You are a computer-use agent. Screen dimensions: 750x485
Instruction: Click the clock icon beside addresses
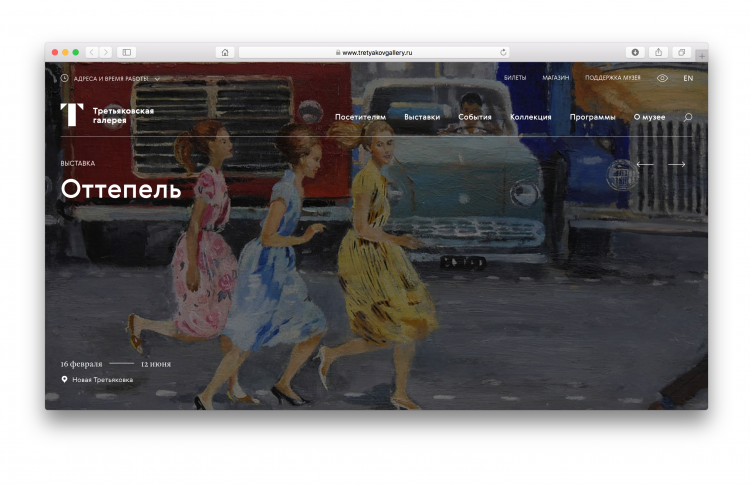[65, 78]
